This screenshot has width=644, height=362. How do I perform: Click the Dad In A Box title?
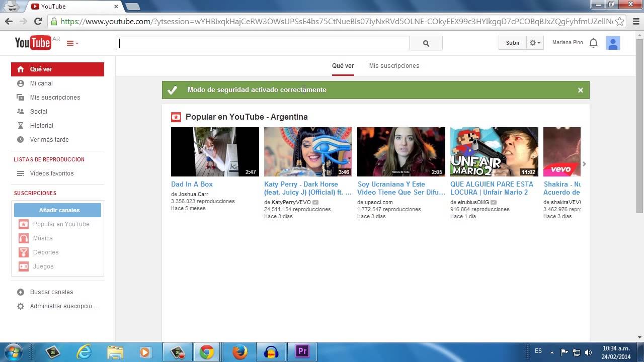coord(192,185)
